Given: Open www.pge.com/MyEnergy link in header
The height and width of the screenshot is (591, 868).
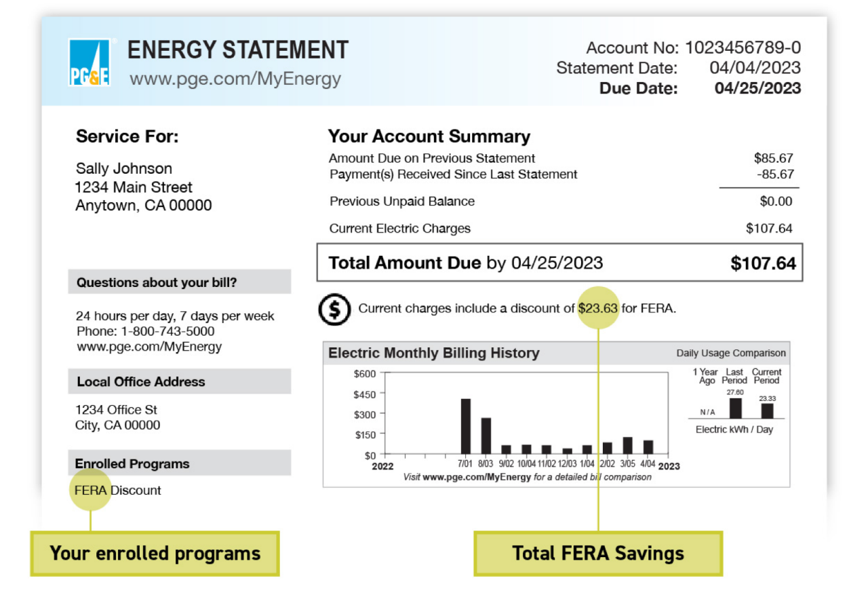Looking at the screenshot, I should click(x=235, y=79).
